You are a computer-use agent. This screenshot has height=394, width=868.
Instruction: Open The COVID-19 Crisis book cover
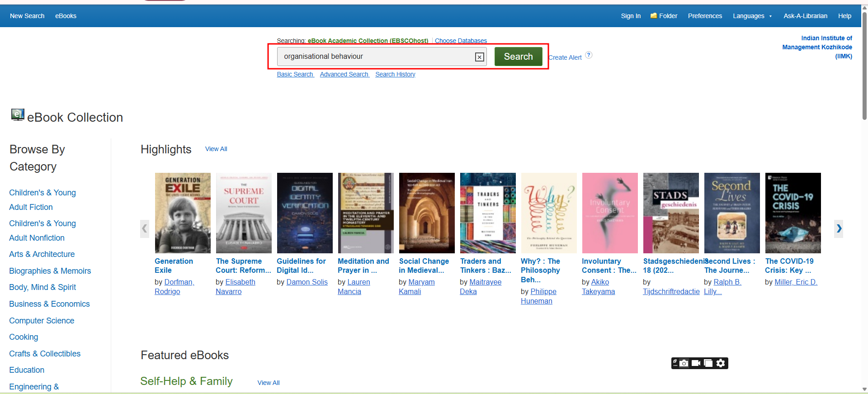[793, 213]
